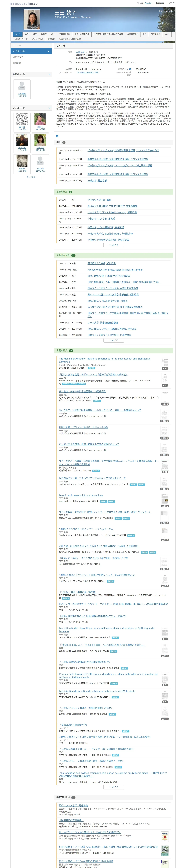Click download badge showing 135
Viewport: 186px width, 868px height.
click(165, 719)
